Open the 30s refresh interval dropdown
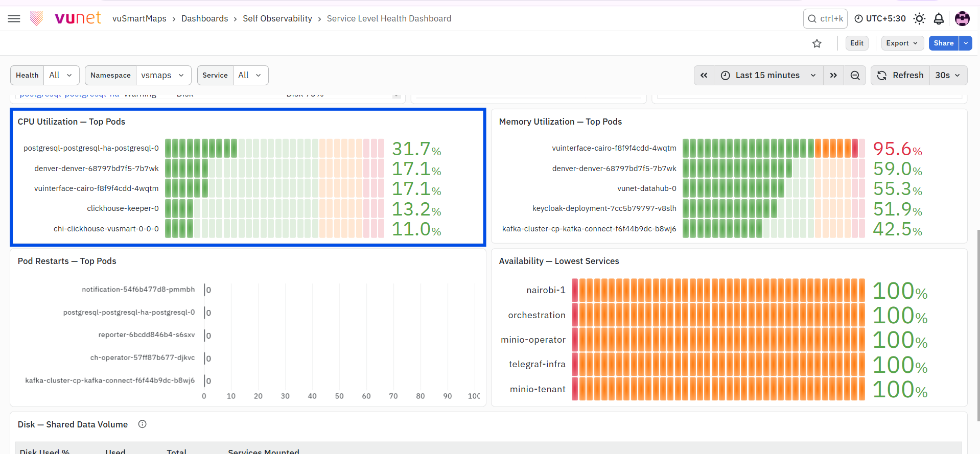The width and height of the screenshot is (980, 454). click(948, 76)
